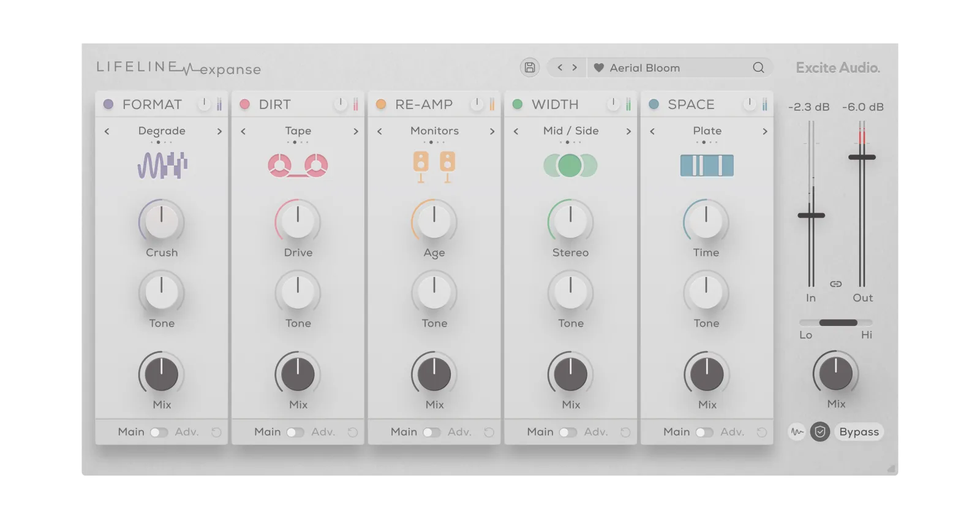980x519 pixels.
Task: Switch FORMAT Main/Adv. toggle
Action: (159, 433)
